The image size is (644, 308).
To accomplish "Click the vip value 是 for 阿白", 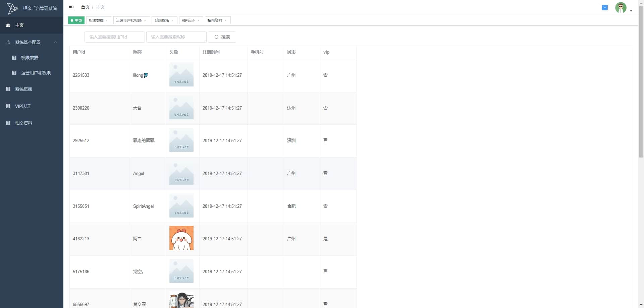I will [x=325, y=239].
